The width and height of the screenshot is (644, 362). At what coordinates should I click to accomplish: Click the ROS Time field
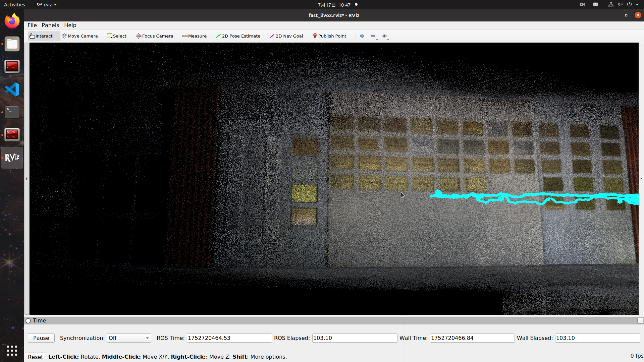coord(229,338)
